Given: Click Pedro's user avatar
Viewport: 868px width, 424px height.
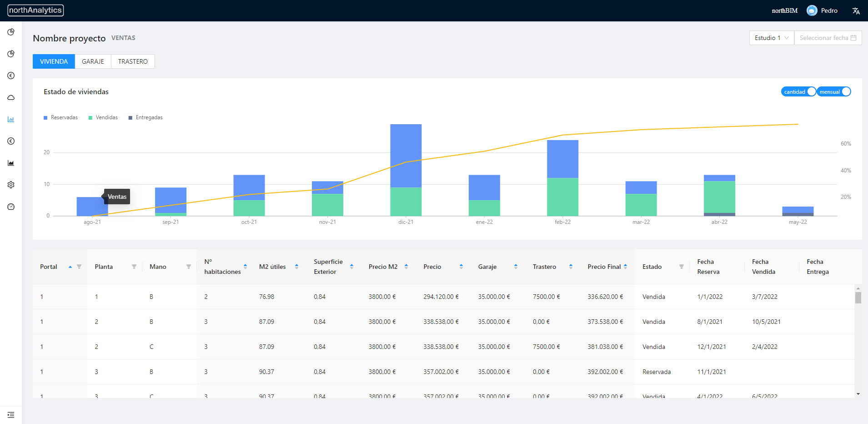Looking at the screenshot, I should tap(812, 10).
